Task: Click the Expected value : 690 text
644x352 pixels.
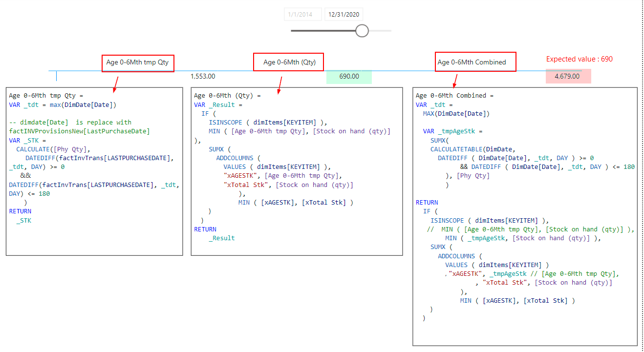Action: (x=579, y=59)
